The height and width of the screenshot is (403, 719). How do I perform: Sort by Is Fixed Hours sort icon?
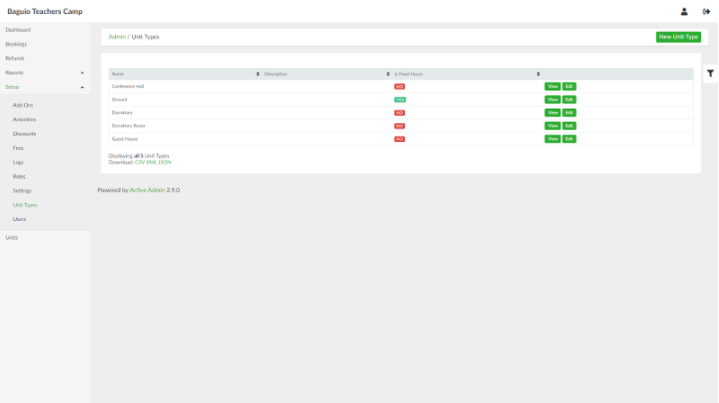tap(538, 74)
